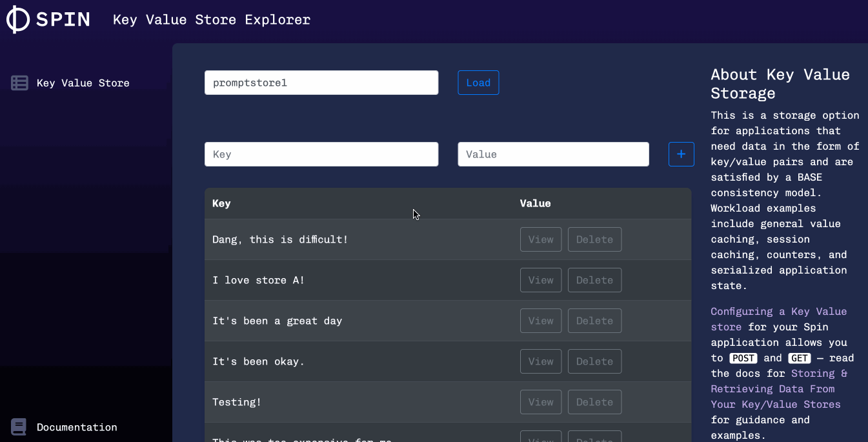The height and width of the screenshot is (442, 868).
Task: Open 'Storing & Retrieving Data' docs link
Action: (x=780, y=389)
